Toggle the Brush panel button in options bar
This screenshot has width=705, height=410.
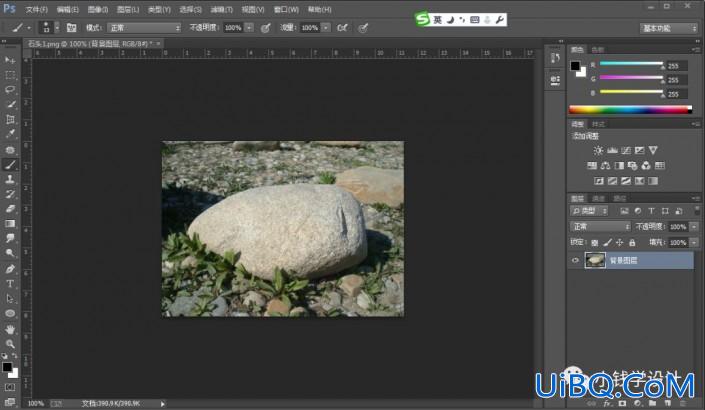click(x=71, y=28)
